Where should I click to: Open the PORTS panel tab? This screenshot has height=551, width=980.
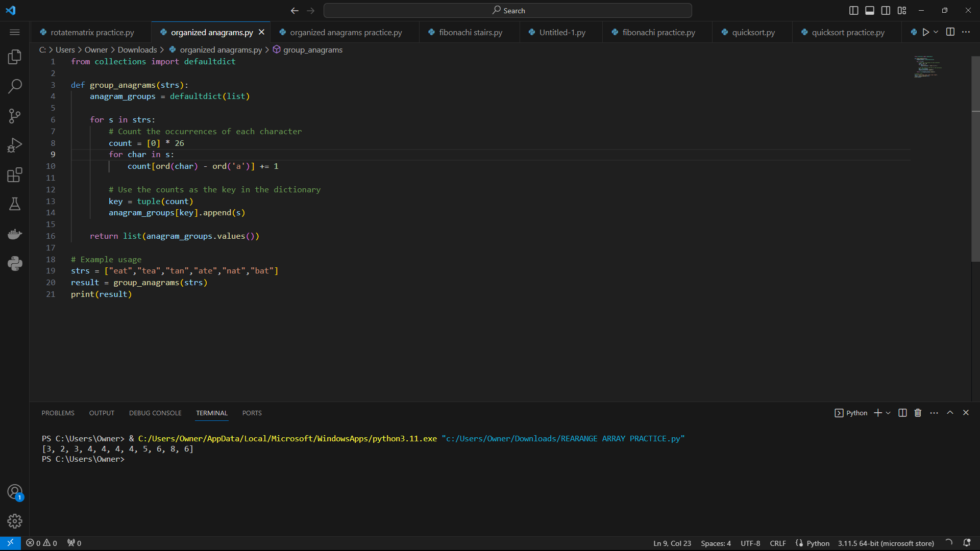click(252, 413)
